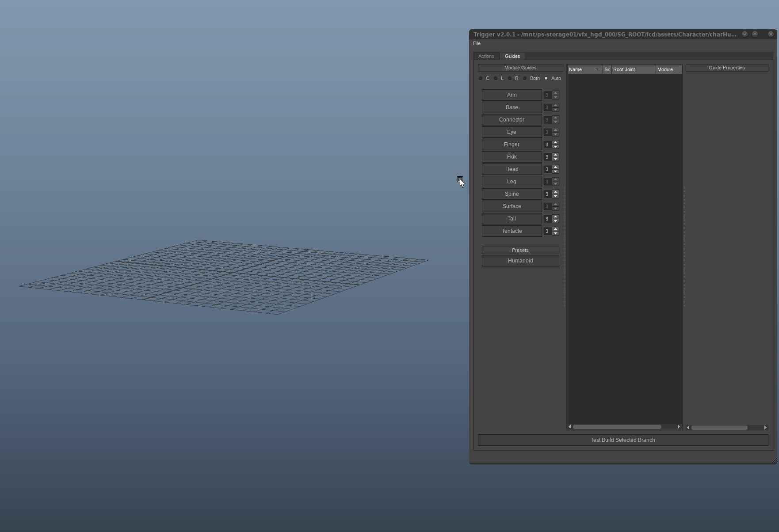Image resolution: width=779 pixels, height=532 pixels.
Task: Close the Trigger window
Action: (x=771, y=34)
